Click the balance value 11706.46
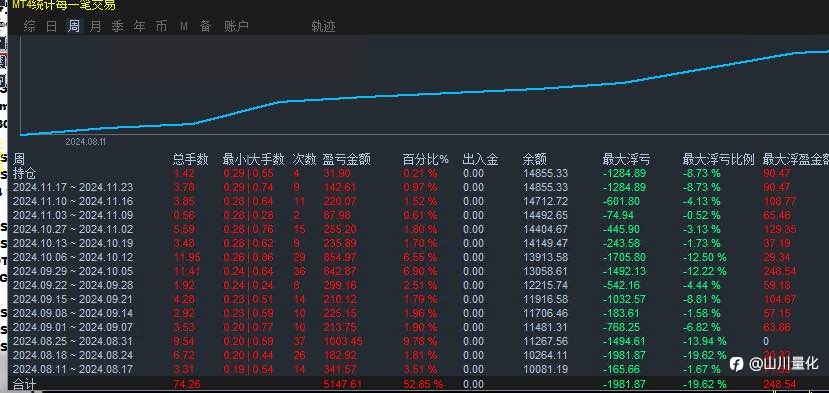This screenshot has height=393, width=829. click(x=545, y=313)
